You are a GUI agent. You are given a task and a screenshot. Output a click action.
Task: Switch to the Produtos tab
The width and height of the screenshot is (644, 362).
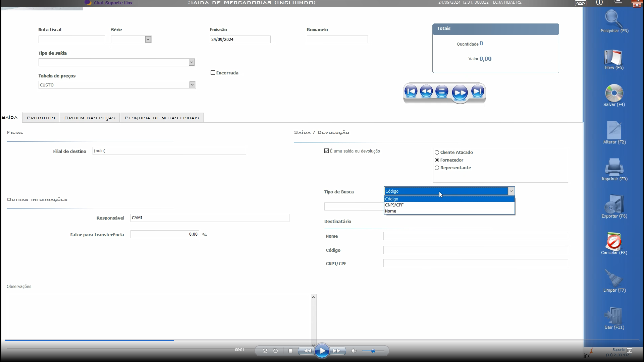(x=41, y=118)
